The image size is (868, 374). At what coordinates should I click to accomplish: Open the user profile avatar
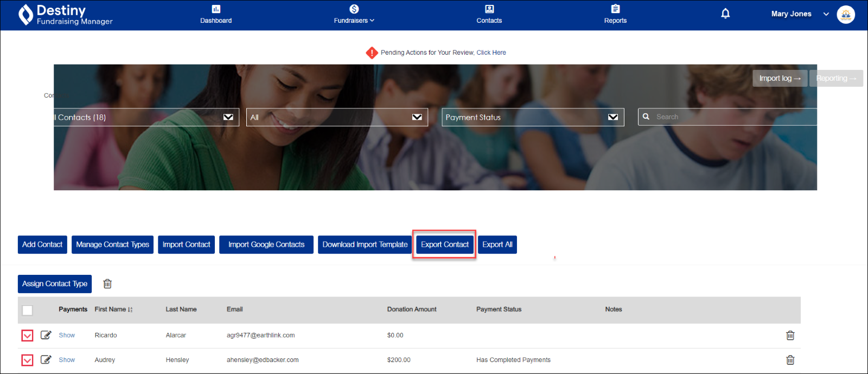[846, 15]
